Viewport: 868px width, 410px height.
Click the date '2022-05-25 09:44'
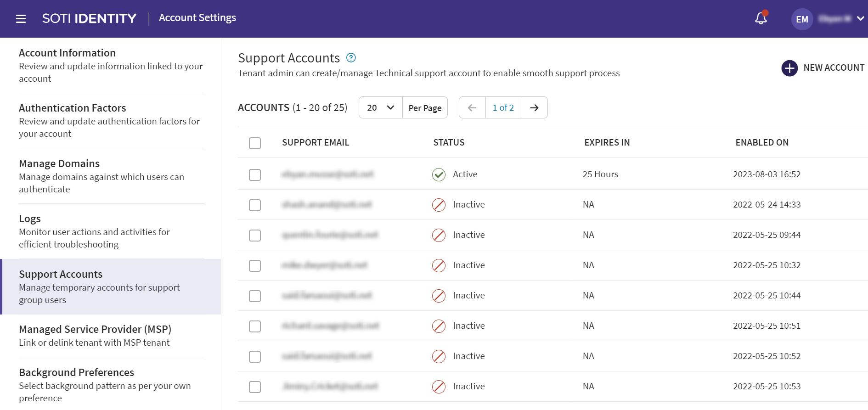click(767, 235)
